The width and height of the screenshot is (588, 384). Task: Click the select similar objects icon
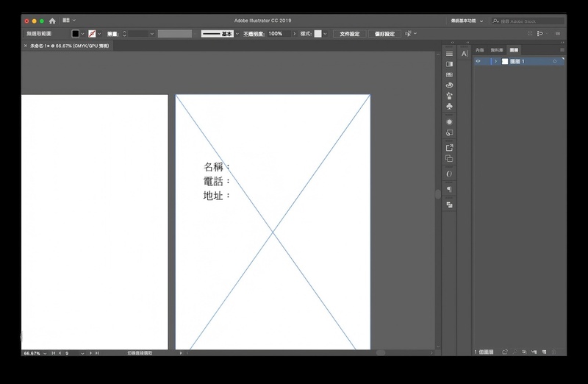tap(408, 34)
